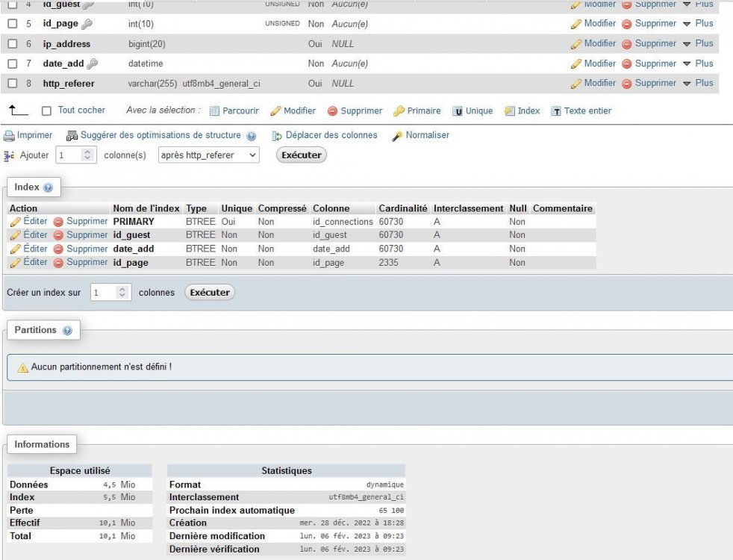Expand Plus menu for http_referer row

coord(698,83)
